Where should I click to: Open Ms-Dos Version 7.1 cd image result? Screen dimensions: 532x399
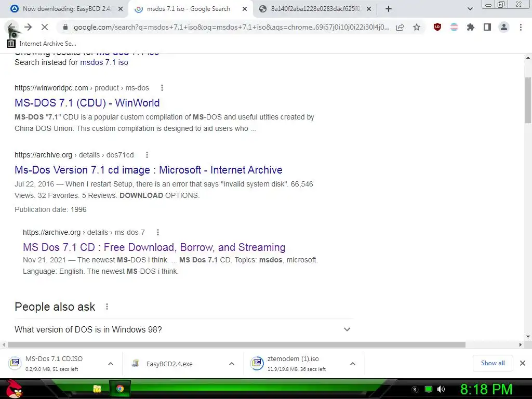pyautogui.click(x=149, y=170)
